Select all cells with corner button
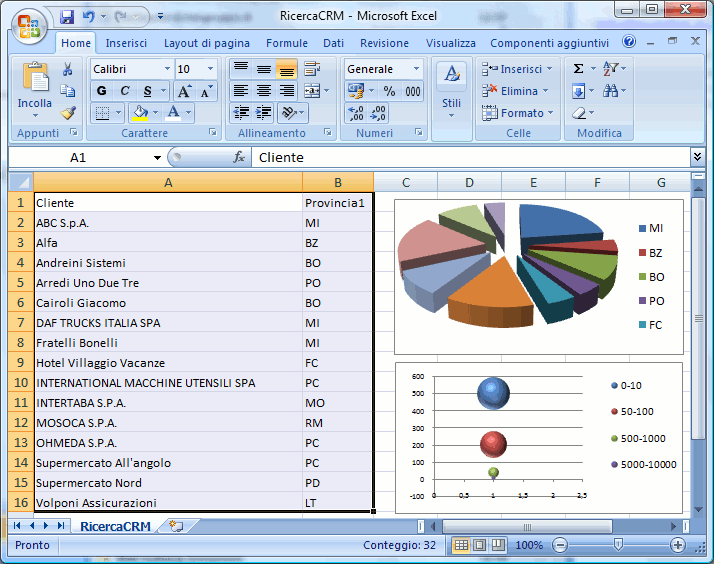The image size is (714, 564). click(20, 183)
